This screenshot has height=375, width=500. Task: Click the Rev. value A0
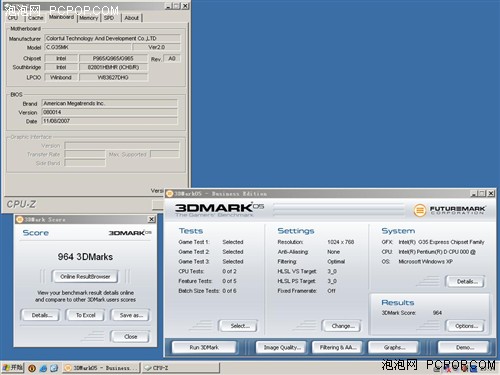tap(172, 58)
